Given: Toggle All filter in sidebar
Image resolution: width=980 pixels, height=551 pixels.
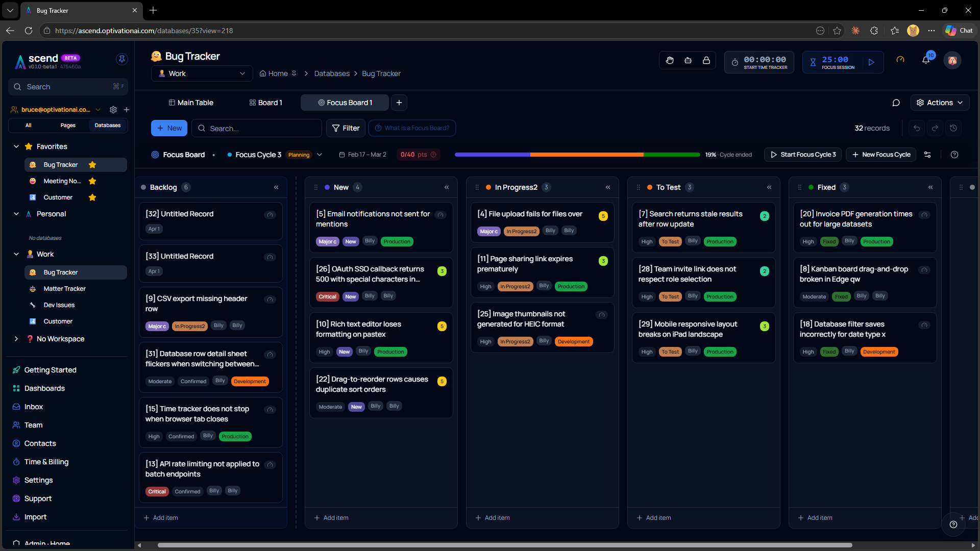Looking at the screenshot, I should (x=28, y=125).
